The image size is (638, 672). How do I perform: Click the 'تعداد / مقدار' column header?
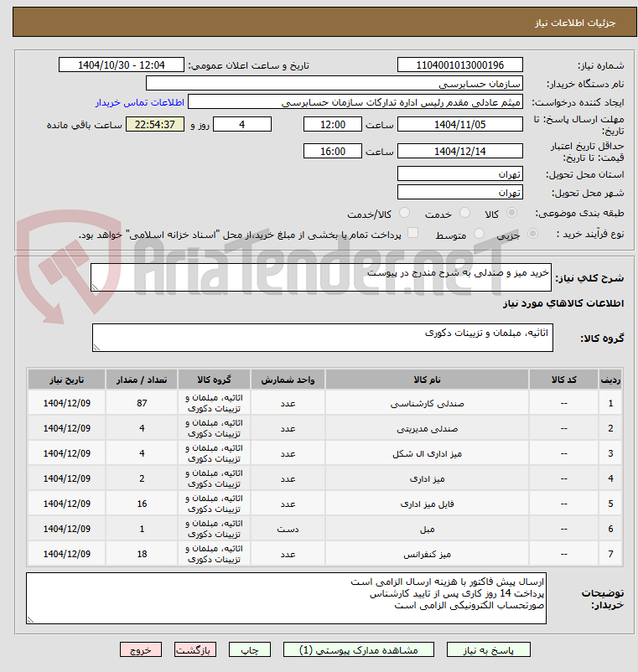pos(142,380)
